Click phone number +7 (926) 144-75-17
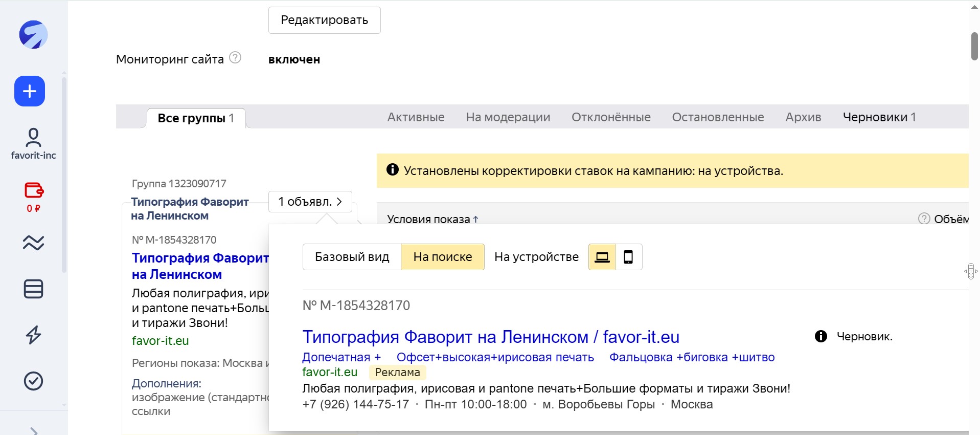 click(x=356, y=404)
